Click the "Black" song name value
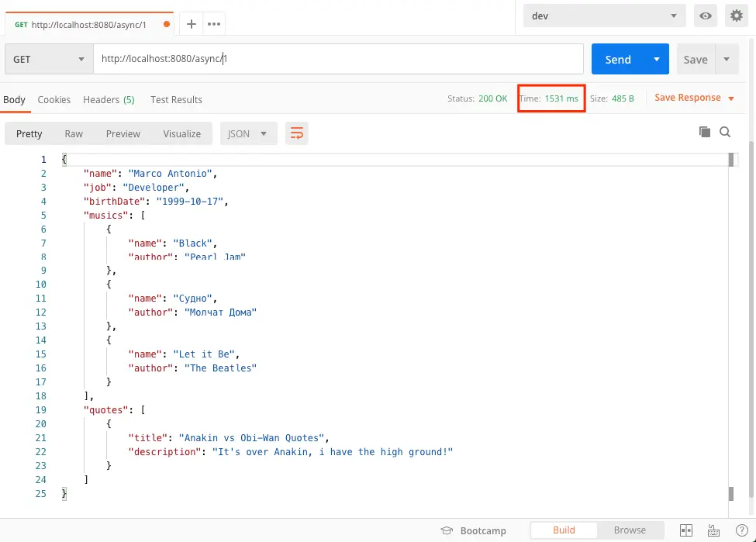Screen dimensions: 756x542 pyautogui.click(x=192, y=243)
